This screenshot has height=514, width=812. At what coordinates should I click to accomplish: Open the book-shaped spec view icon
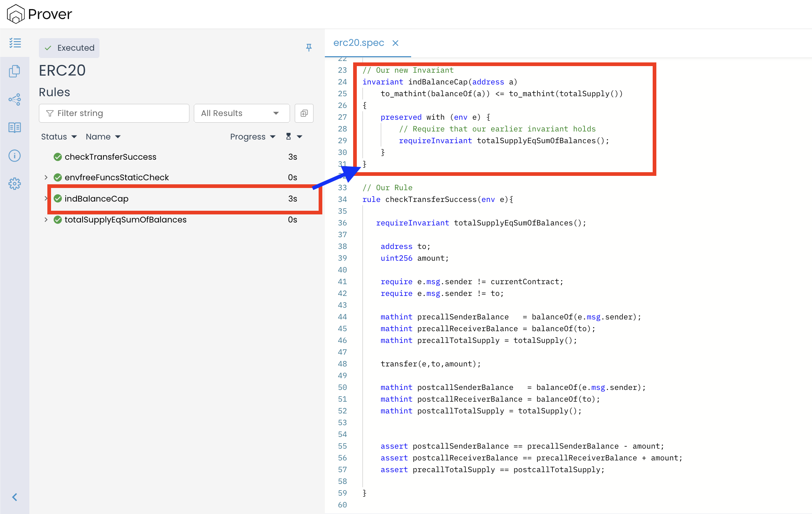(15, 127)
